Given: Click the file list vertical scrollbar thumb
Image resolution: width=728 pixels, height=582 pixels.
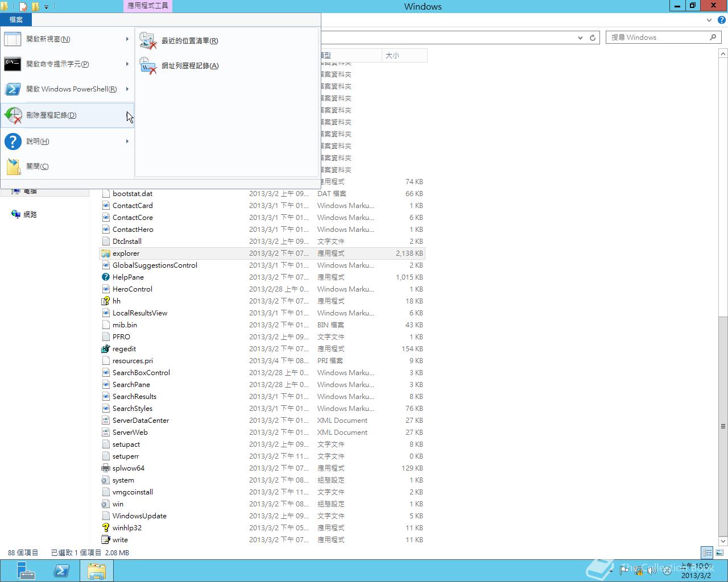Looking at the screenshot, I should tap(723, 426).
